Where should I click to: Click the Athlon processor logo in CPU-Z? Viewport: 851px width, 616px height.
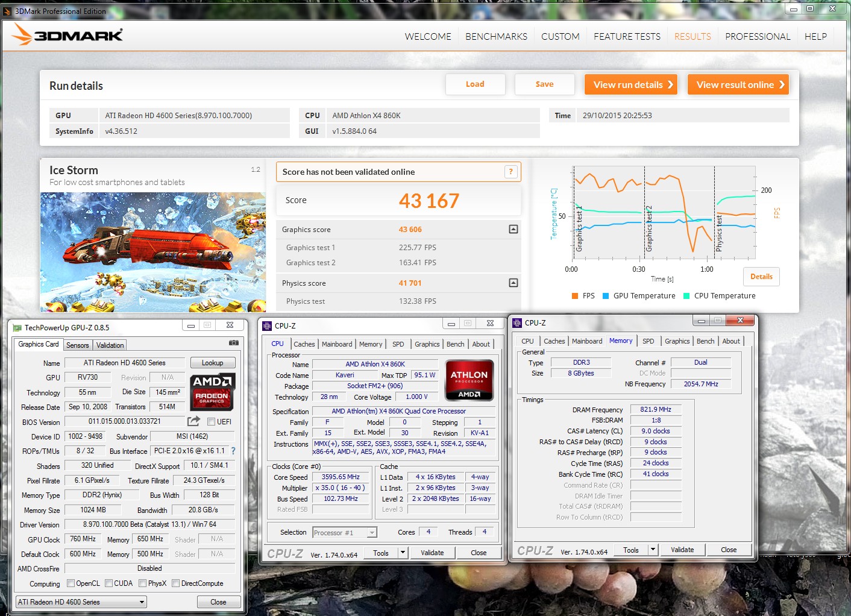469,380
